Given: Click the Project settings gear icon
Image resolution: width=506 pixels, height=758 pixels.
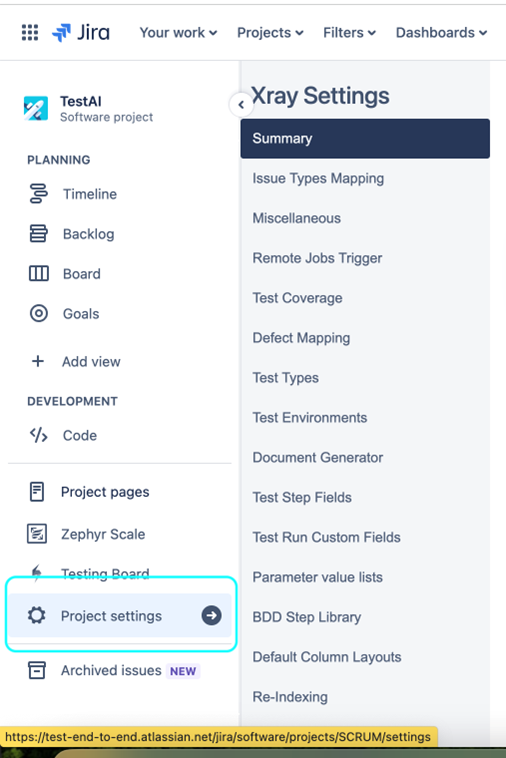Looking at the screenshot, I should 37,615.
